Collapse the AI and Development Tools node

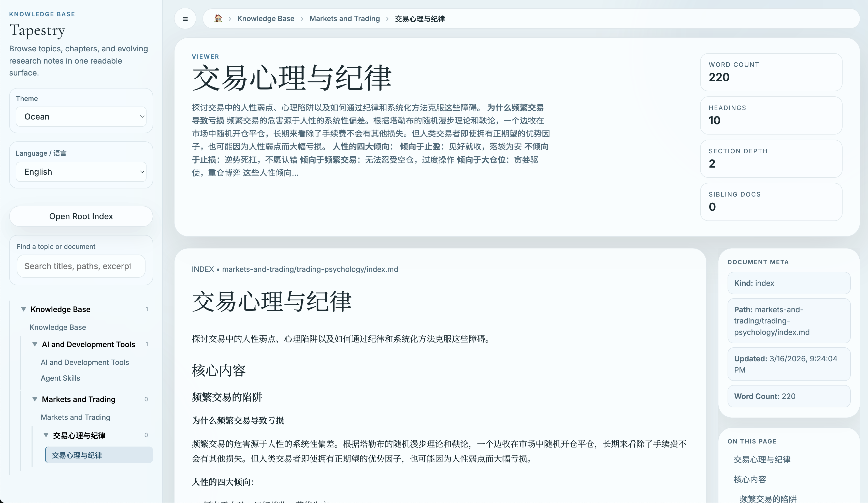pos(34,344)
